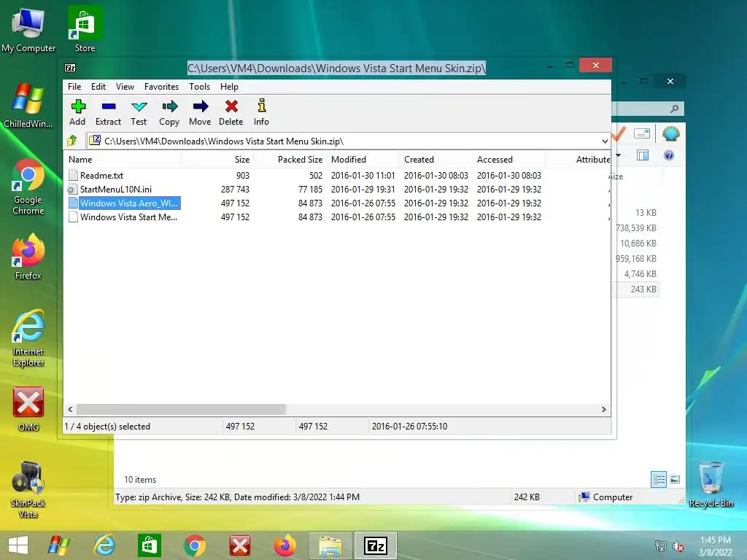
Task: Click Readme.txt file icon
Action: coord(73,175)
